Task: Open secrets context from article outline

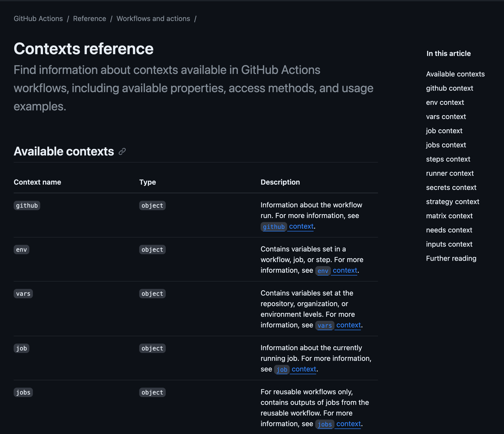Action: pos(451,187)
